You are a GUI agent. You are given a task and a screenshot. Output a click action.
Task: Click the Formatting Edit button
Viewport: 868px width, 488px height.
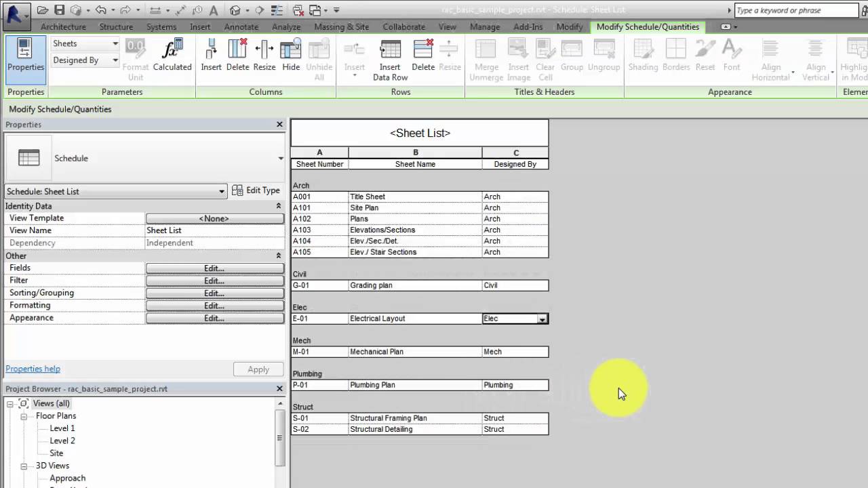(x=214, y=306)
